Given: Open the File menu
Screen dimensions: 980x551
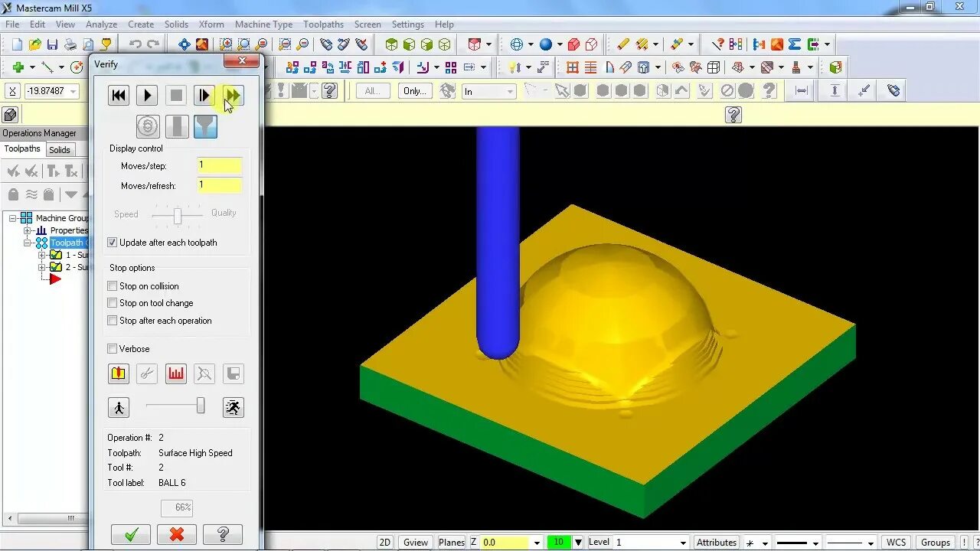Looking at the screenshot, I should coord(12,24).
